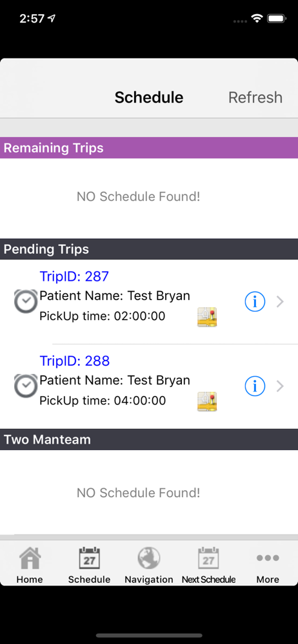Tap the Wi-Fi status icon
This screenshot has height=644, width=298.
(257, 19)
